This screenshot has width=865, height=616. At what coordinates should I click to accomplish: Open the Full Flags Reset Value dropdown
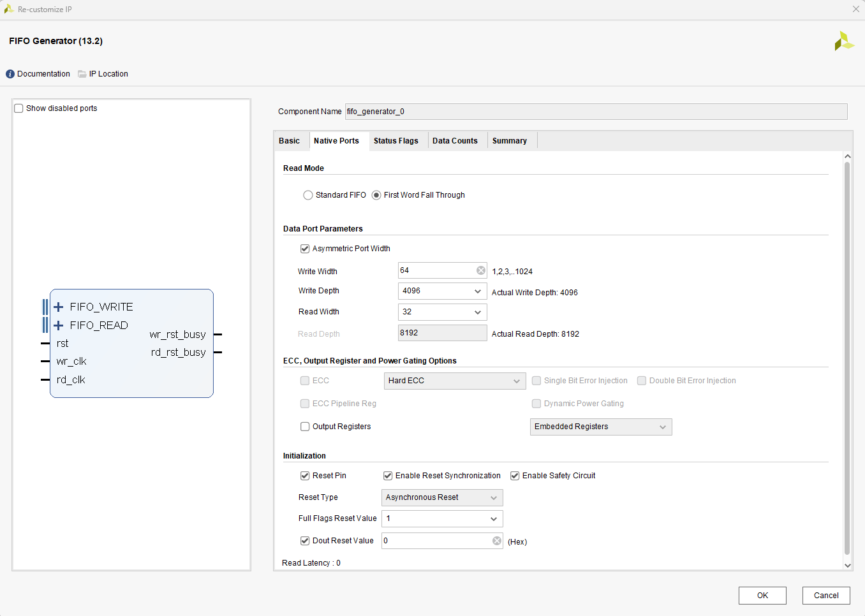click(442, 518)
